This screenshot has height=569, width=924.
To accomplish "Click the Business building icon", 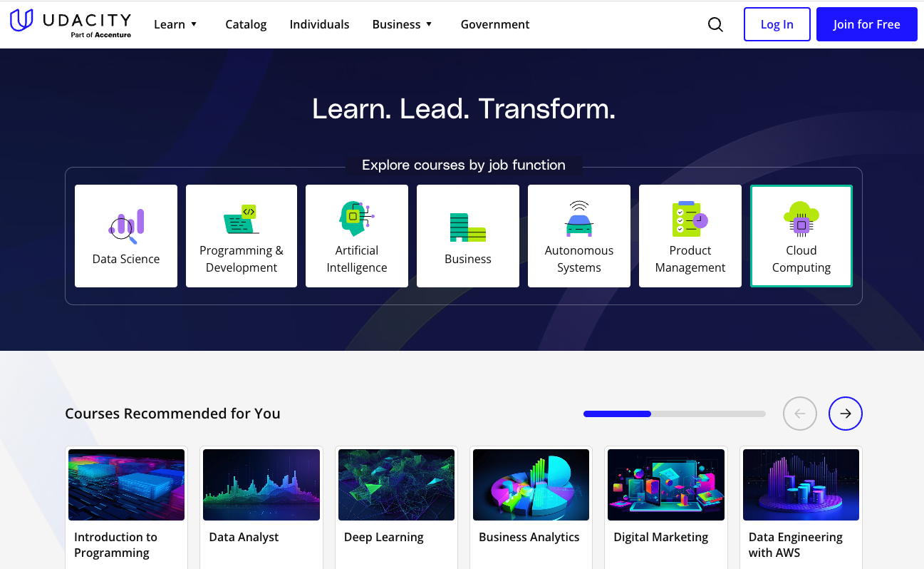I will 467,227.
